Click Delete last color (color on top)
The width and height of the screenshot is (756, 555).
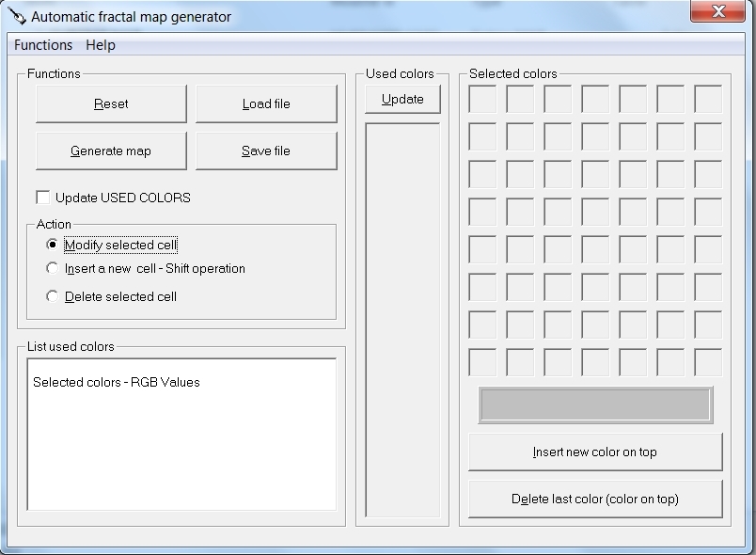click(594, 499)
